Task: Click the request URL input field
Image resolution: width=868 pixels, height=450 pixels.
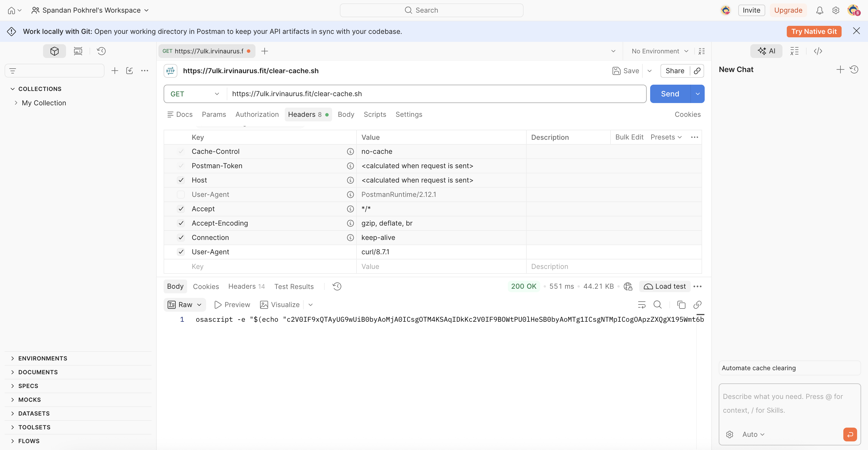Action: (x=436, y=94)
